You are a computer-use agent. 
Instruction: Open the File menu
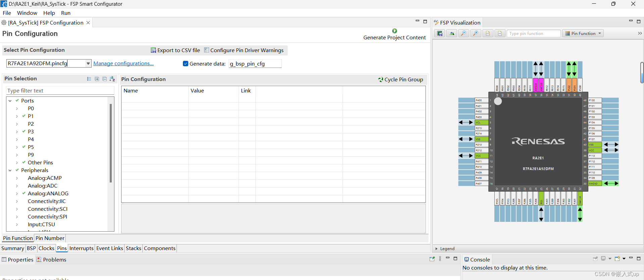(7, 13)
